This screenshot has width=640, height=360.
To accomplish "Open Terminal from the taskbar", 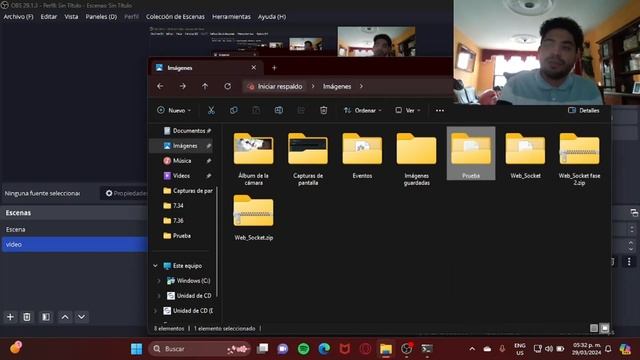I will (x=427, y=349).
